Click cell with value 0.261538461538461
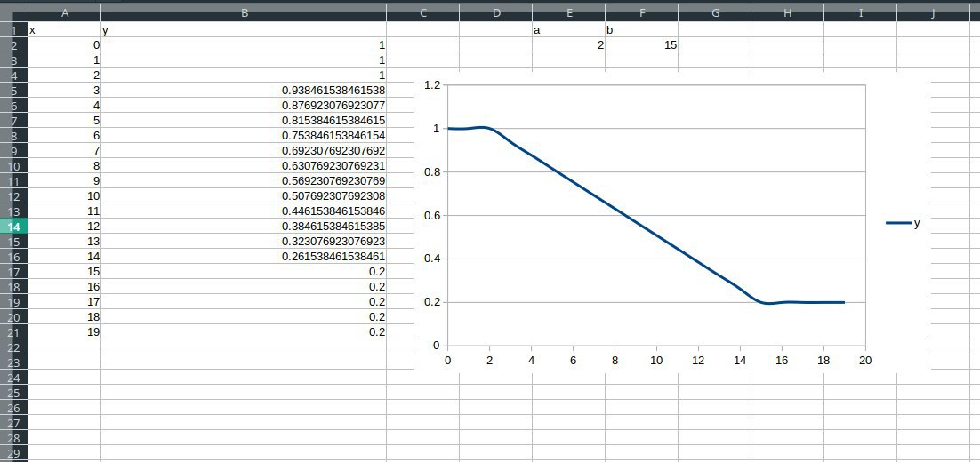Viewport: 980px width, 462px height. (244, 257)
